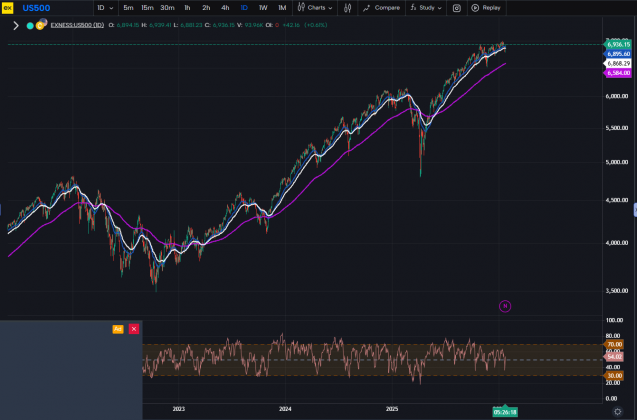Expand the Study dropdown arrow
The height and width of the screenshot is (420, 637).
pos(441,7)
